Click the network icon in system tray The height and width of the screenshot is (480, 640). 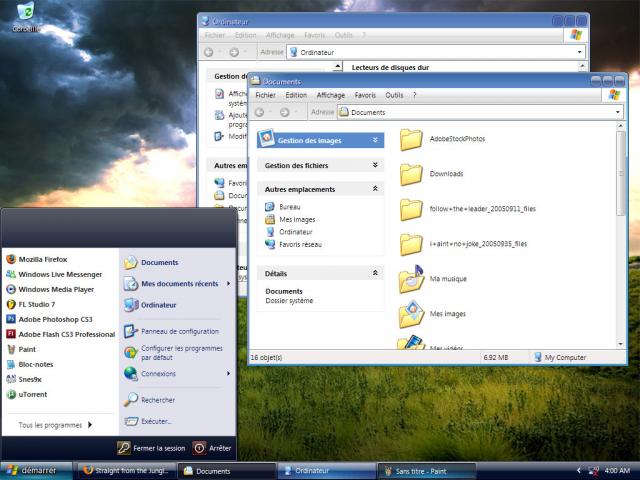593,471
